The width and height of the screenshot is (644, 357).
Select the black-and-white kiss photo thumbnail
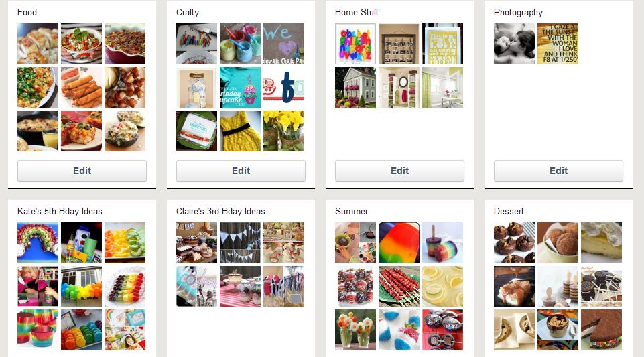click(x=514, y=44)
